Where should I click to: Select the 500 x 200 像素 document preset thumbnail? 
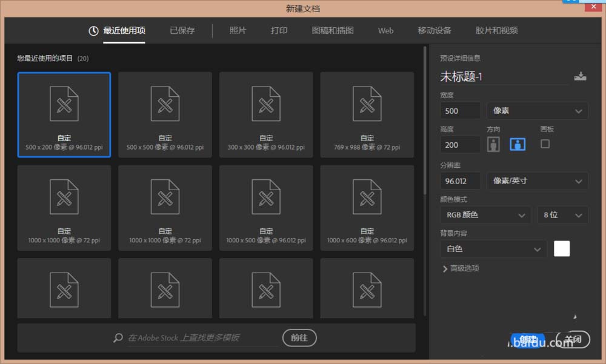pyautogui.click(x=64, y=114)
